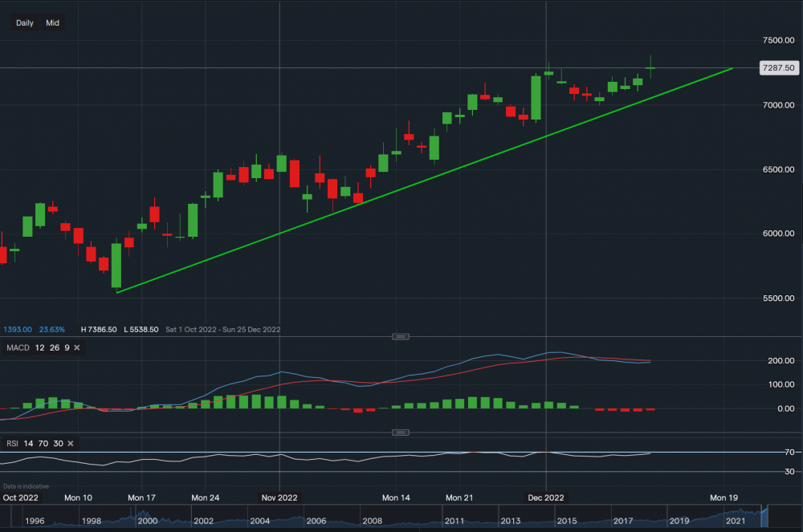Toggle the Daily timeframe
Image resolution: width=803 pixels, height=532 pixels.
pyautogui.click(x=23, y=22)
